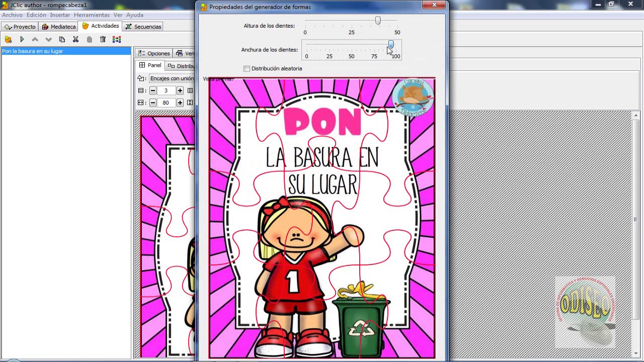Copy the selected activity

coord(62,39)
